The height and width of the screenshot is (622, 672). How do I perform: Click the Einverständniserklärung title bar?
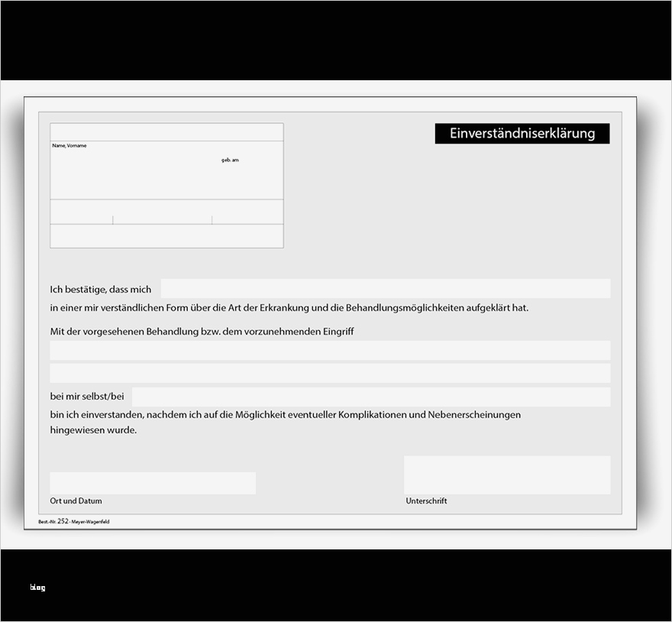(x=522, y=133)
